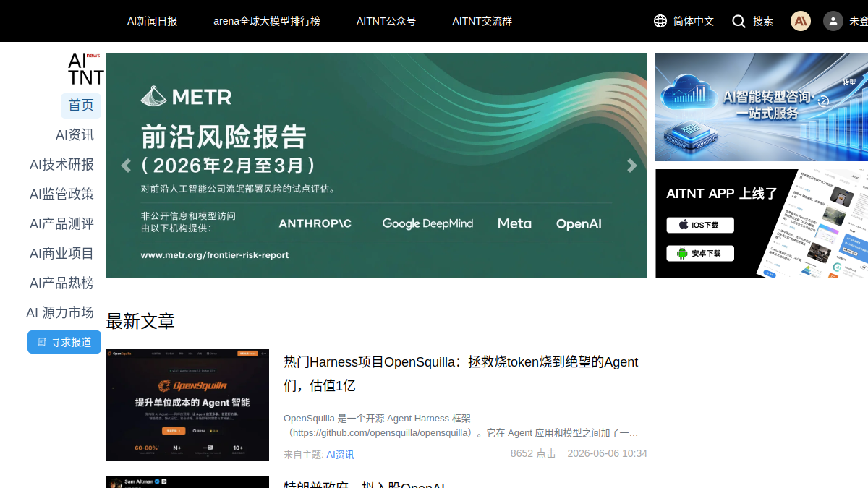The height and width of the screenshot is (488, 868).
Task: Click the 搜索 search label
Action: [763, 21]
